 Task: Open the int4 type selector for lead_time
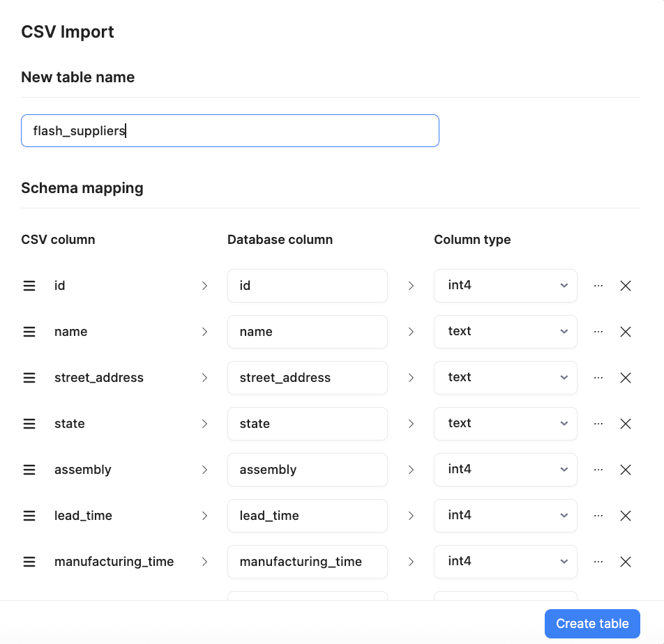pyautogui.click(x=505, y=515)
